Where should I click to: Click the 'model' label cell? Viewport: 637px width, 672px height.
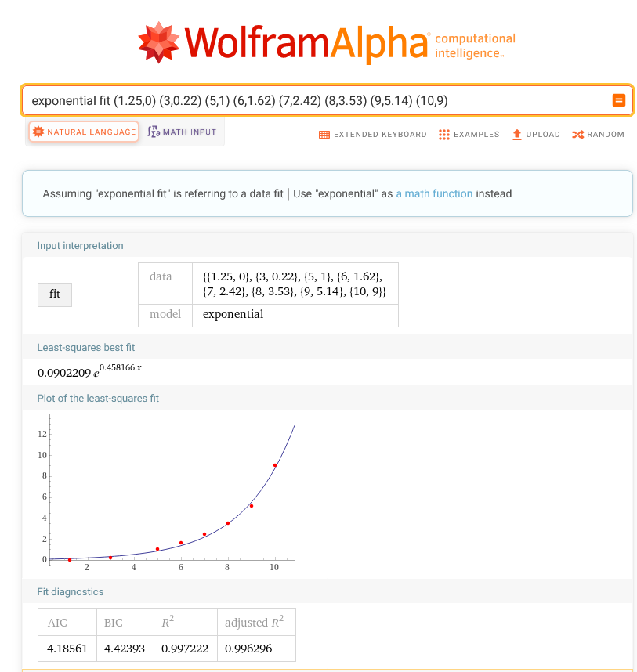point(165,316)
